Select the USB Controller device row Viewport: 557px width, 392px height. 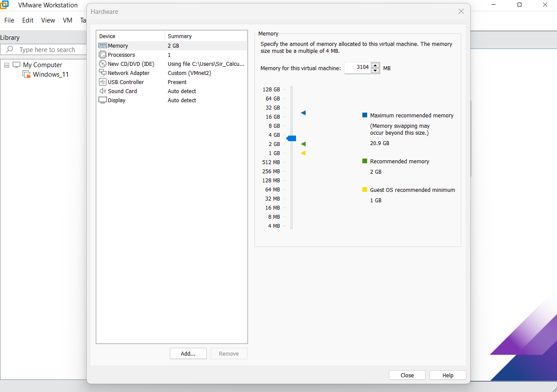[172, 82]
